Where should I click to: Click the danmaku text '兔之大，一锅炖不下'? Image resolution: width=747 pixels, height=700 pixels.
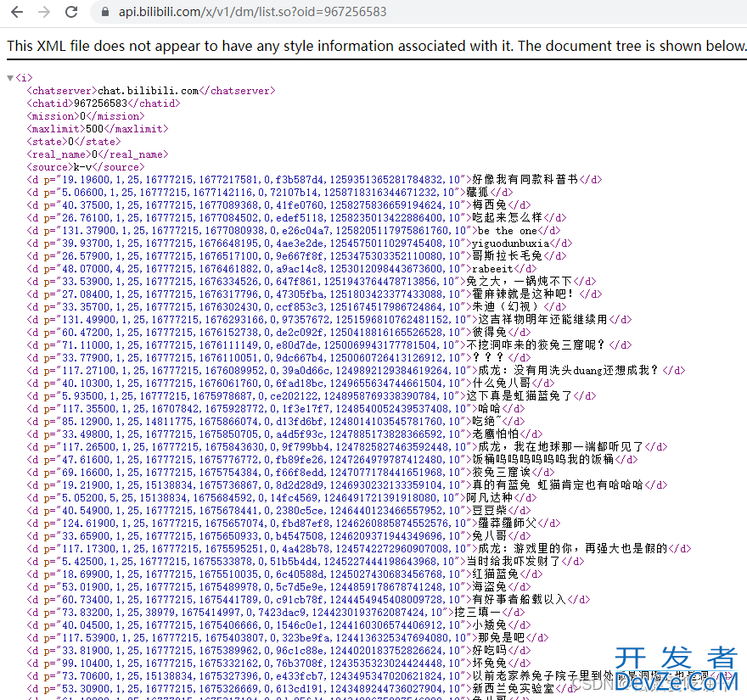pyautogui.click(x=520, y=282)
